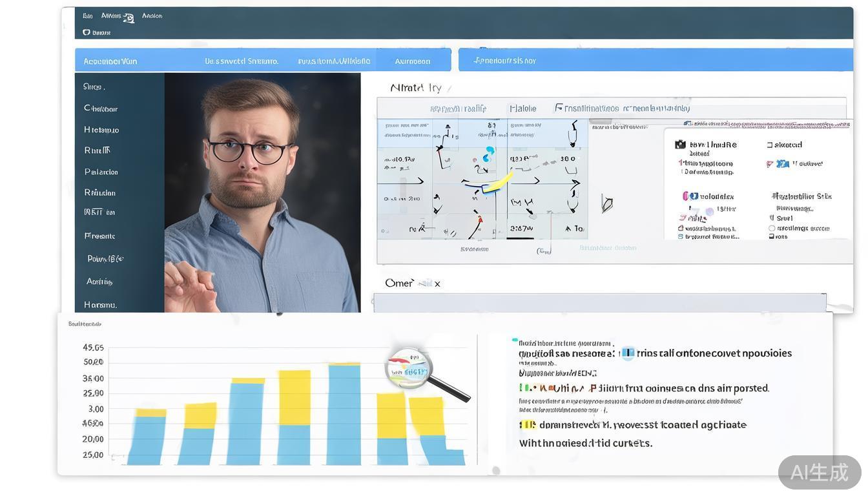This screenshot has width=868, height=496.
Task: Click the man's portrait photo
Action: coord(262,192)
